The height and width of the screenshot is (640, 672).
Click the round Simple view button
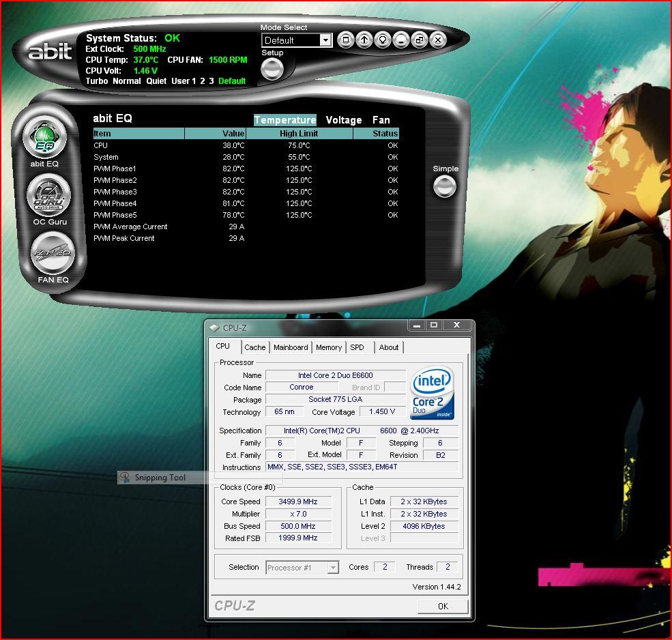(444, 186)
